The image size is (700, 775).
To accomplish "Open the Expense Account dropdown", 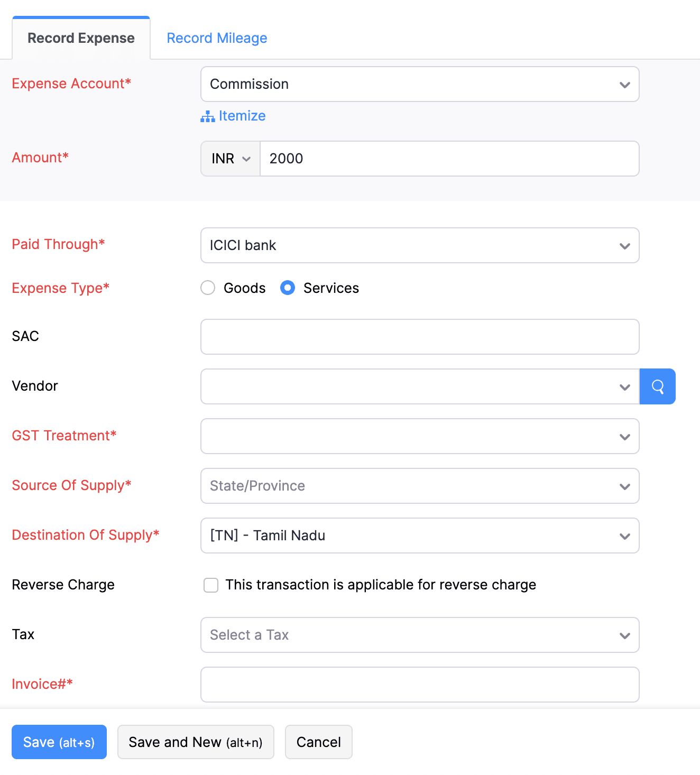I will (420, 84).
